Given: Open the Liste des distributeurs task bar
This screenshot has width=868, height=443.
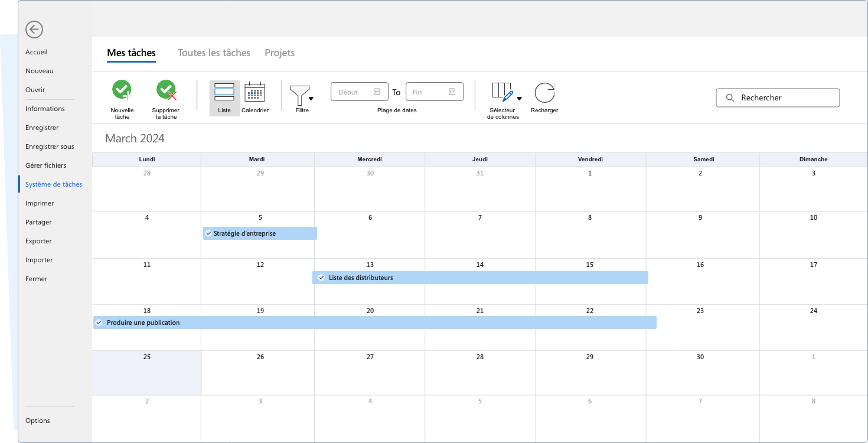Looking at the screenshot, I should (x=480, y=278).
